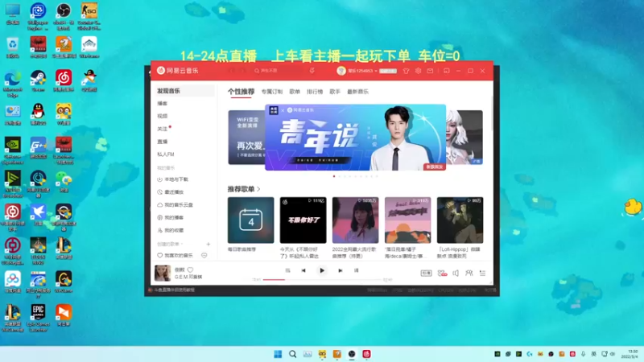Viewport: 644px width, 362px height.
Task: Click the 2022全网最火流行歌曲推荐 playlist title
Action: coord(354,253)
